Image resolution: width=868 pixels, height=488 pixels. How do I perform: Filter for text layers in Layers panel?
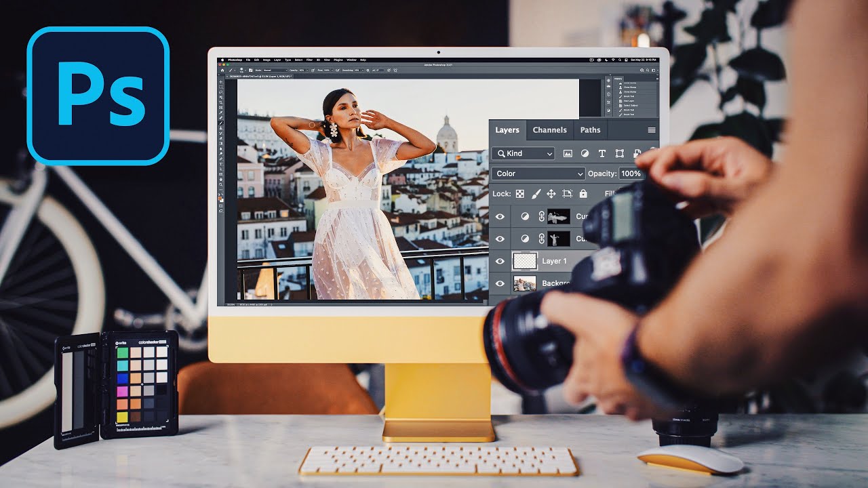point(602,154)
